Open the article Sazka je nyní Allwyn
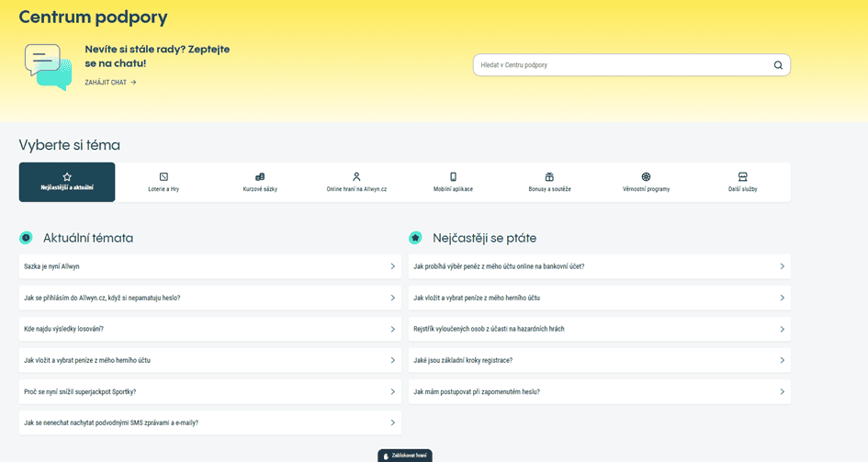The height and width of the screenshot is (462, 868). point(209,266)
